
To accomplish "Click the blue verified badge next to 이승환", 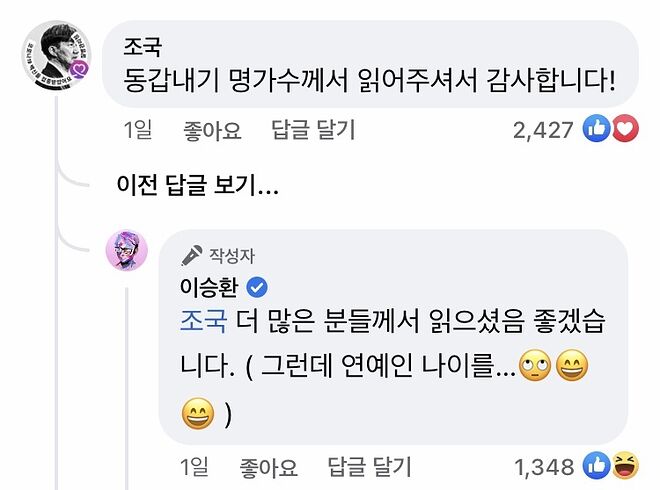I will click(x=256, y=288).
